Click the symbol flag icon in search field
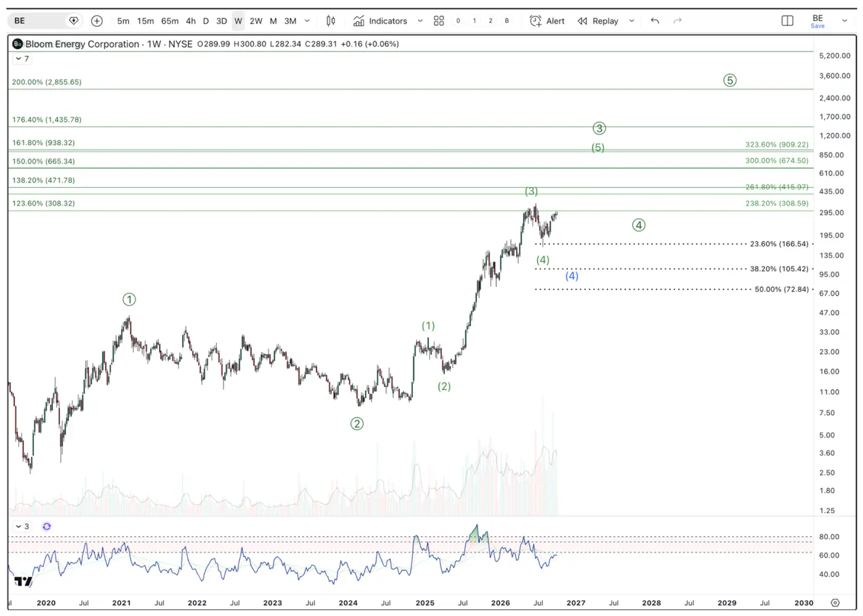Viewport: 863px width, 616px height. point(73,21)
